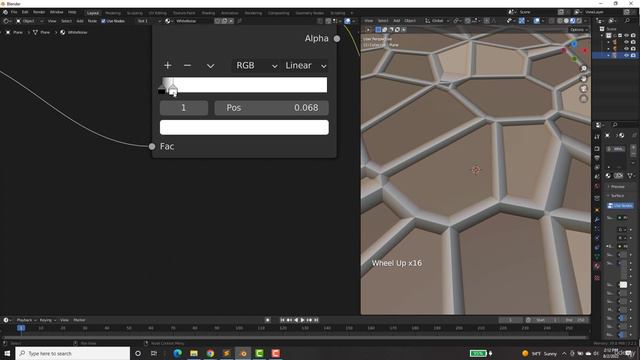The width and height of the screenshot is (640, 360).
Task: Open the Tool properties tab icon
Action: 597,137
